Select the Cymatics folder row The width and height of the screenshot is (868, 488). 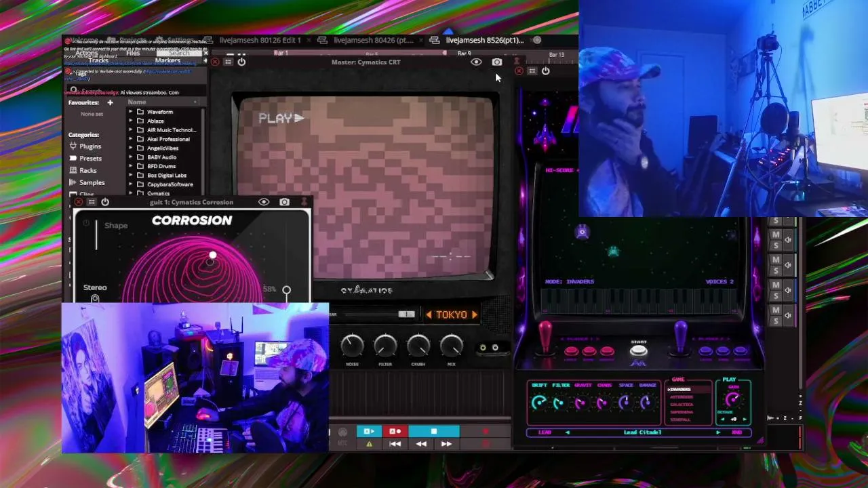165,193
